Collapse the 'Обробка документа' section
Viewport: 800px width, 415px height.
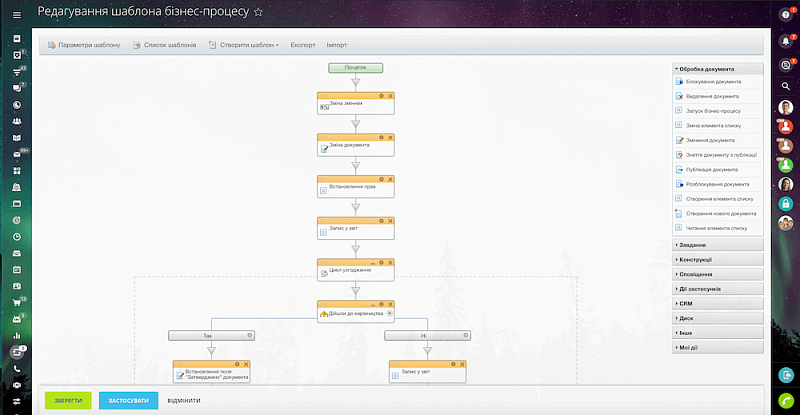click(x=717, y=69)
